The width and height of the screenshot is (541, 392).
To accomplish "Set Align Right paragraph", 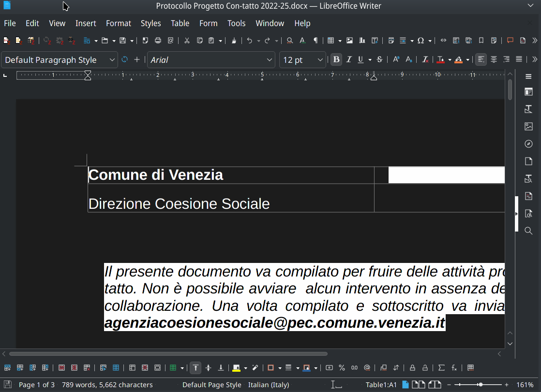I will click(506, 59).
